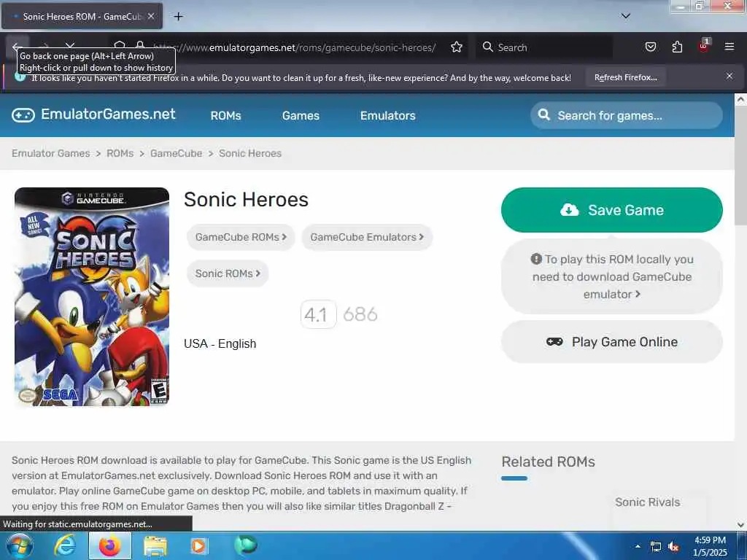Open Windows Explorer folder in taskbar
Screen dimensions: 747x560
(x=155, y=546)
